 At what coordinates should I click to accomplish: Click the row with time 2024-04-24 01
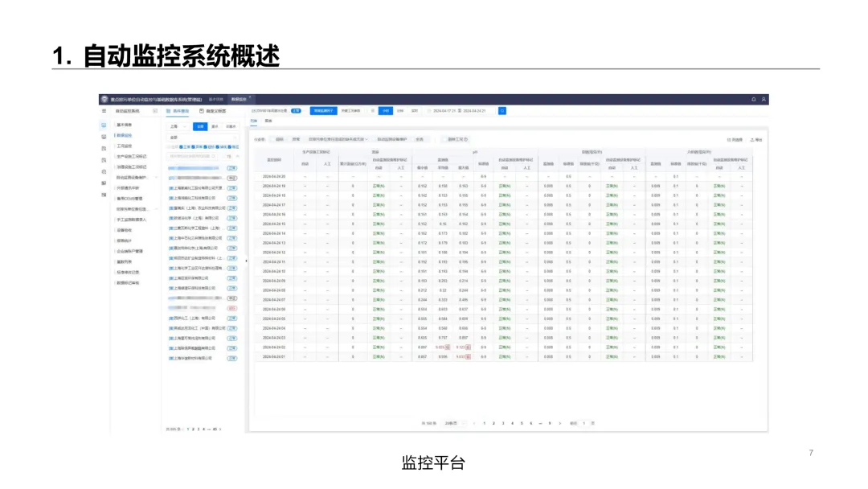tap(503, 356)
